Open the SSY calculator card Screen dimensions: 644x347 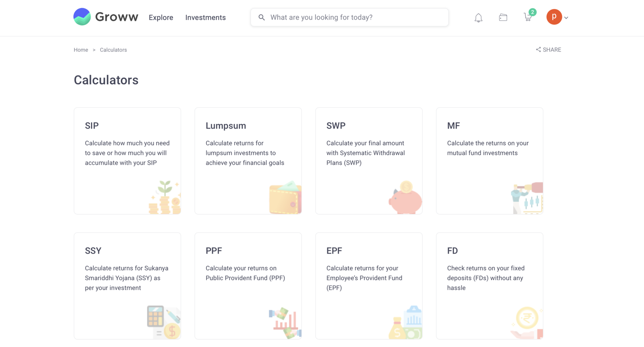point(127,285)
